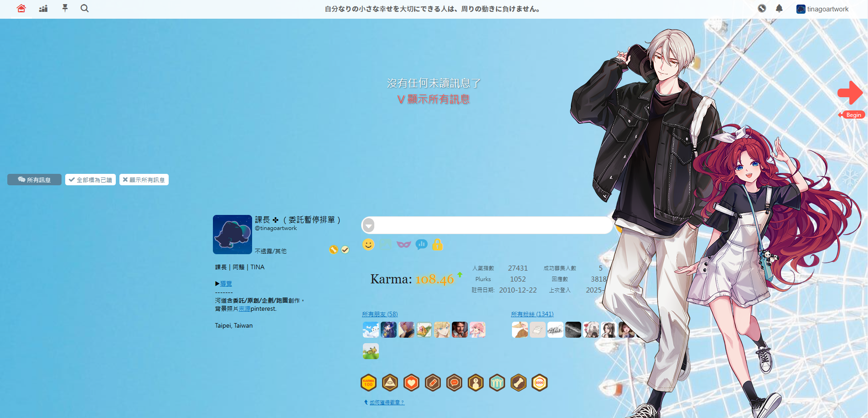868x418 pixels.
Task: Open fan avatar with black-and-white sketch
Action: click(555, 329)
